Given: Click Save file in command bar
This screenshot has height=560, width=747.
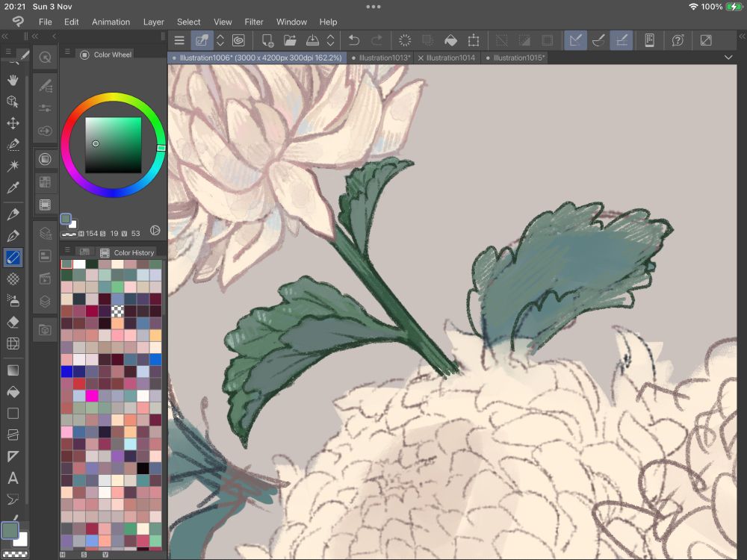Looking at the screenshot, I should (x=312, y=40).
